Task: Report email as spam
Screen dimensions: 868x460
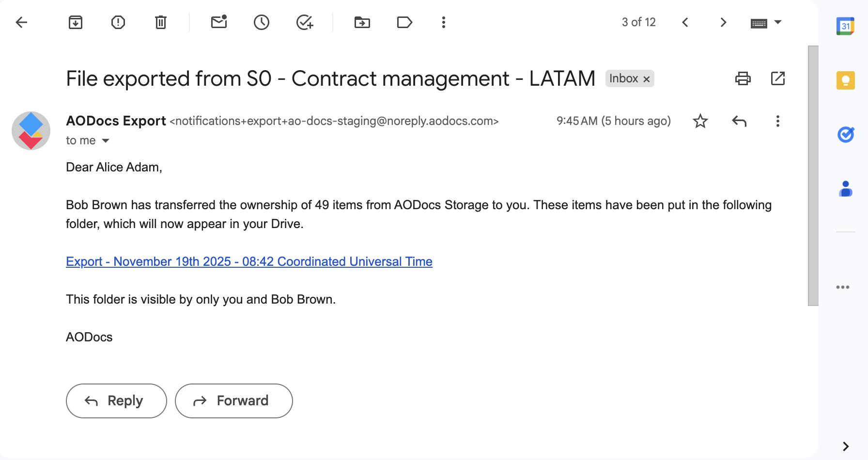Action: 118,22
